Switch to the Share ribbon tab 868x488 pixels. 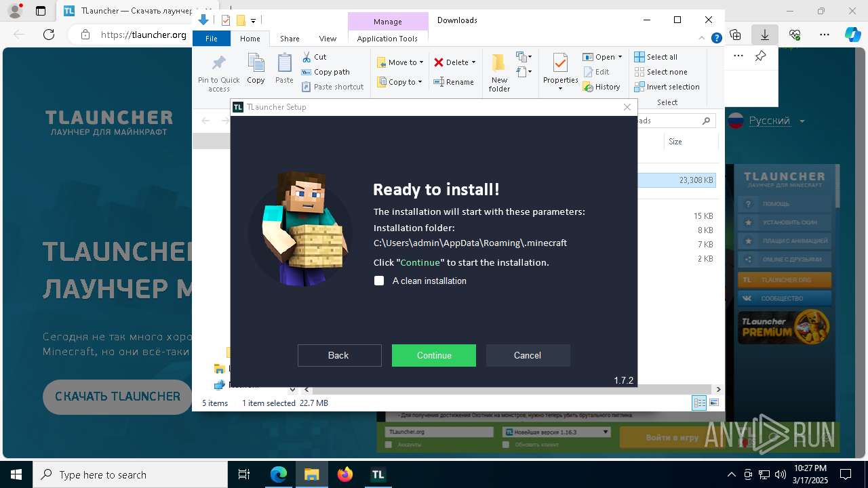(x=290, y=39)
